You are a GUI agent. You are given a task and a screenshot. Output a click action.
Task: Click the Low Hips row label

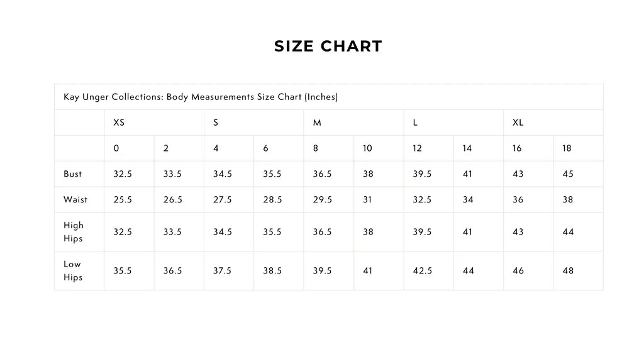[x=73, y=271]
